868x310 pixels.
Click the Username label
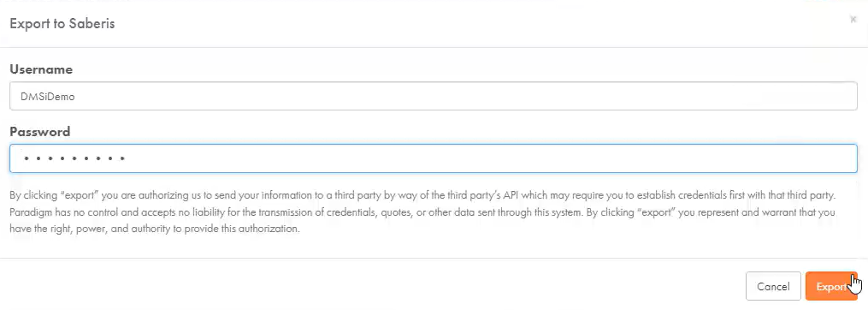tap(41, 69)
